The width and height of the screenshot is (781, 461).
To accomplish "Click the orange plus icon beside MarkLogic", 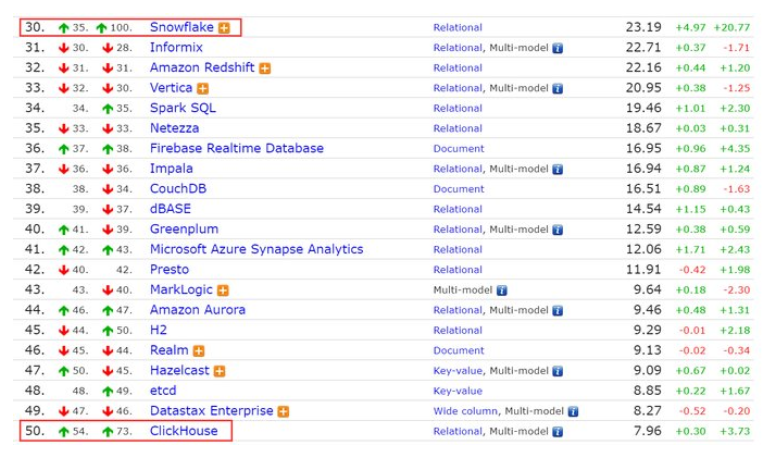I will (223, 290).
